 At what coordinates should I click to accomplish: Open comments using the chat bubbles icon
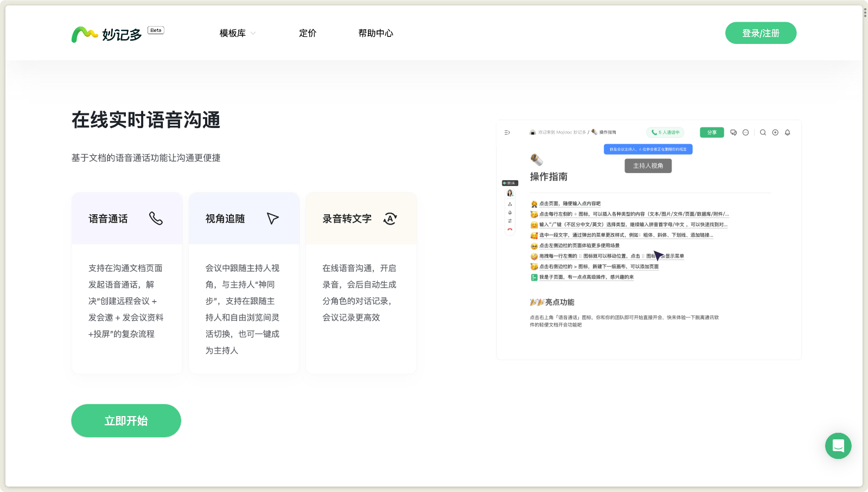pyautogui.click(x=733, y=132)
